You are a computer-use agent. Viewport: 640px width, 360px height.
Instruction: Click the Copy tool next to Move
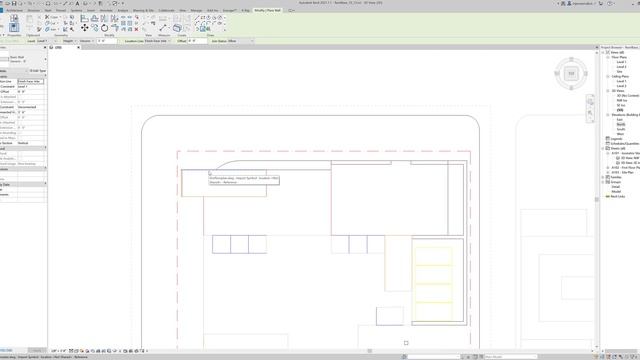coord(95,28)
